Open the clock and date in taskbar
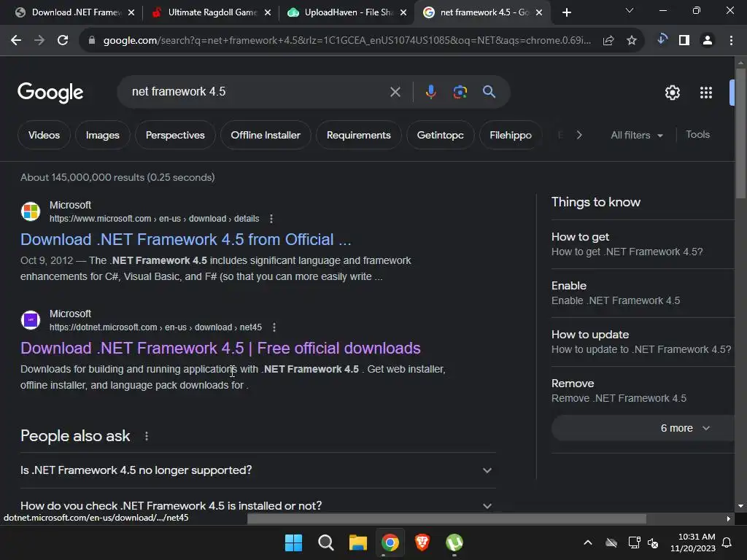Screen dimensions: 747x560 pyautogui.click(x=693, y=542)
